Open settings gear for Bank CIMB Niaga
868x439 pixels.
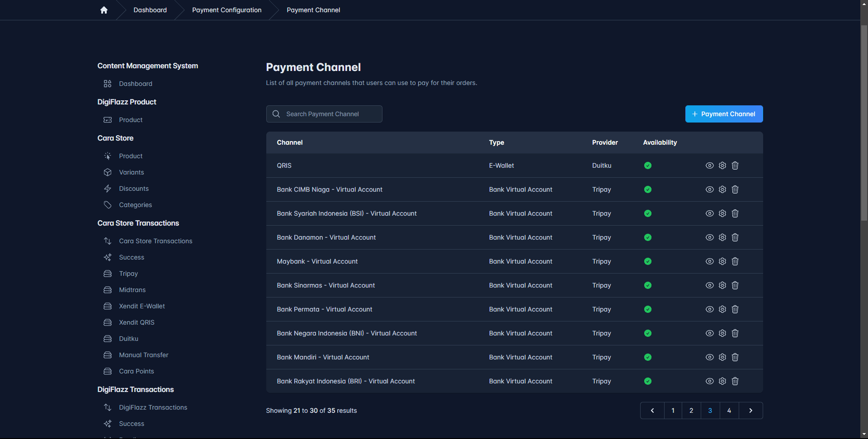(x=722, y=189)
